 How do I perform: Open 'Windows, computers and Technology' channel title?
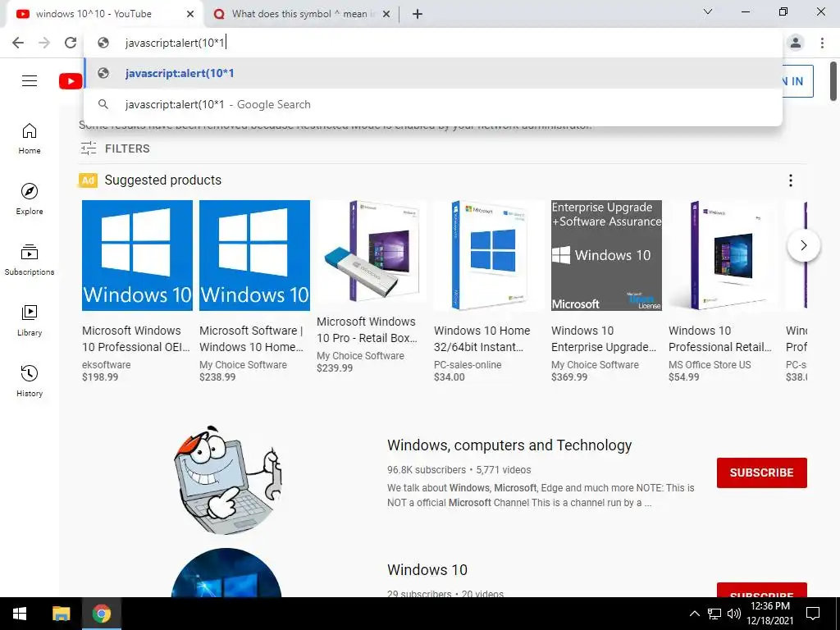[x=509, y=445]
